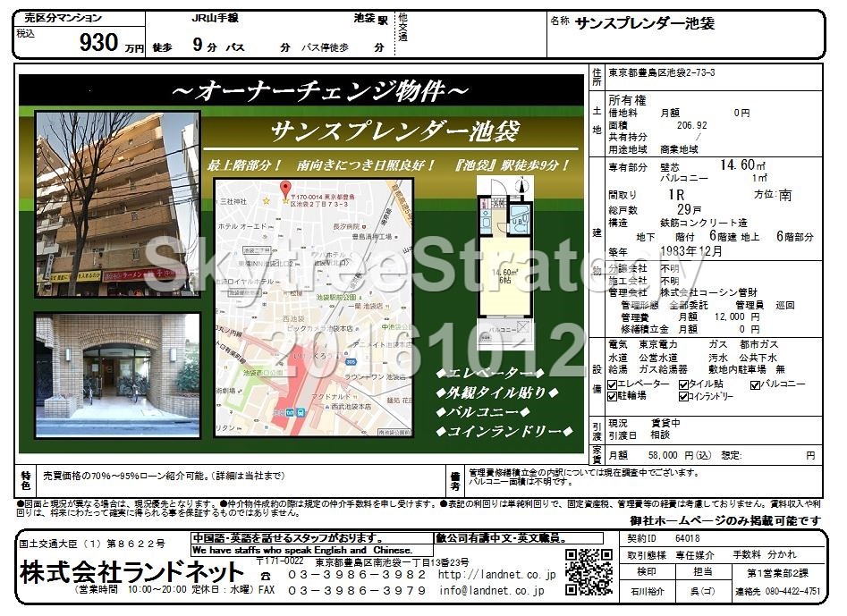Toggle the バルコニー checkbox in equipment section
The width and height of the screenshot is (847, 616).
(755, 385)
